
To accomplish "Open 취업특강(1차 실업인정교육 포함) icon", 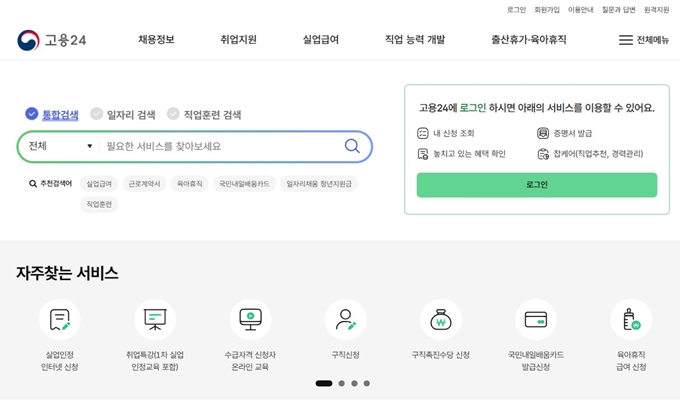I will [155, 320].
